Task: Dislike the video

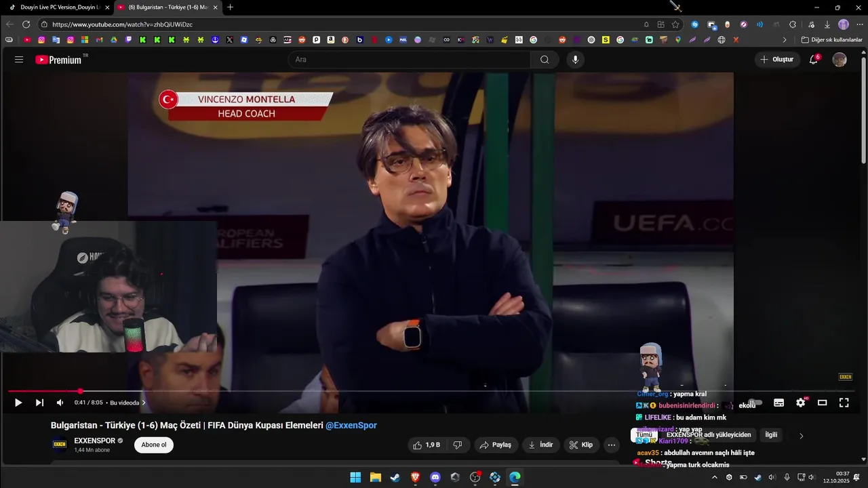Action: 458,445
